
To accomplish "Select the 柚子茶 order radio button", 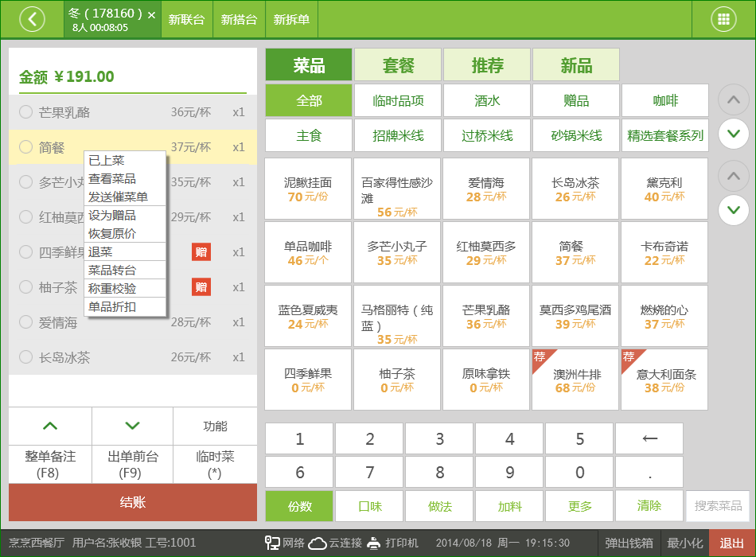I will pos(25,287).
